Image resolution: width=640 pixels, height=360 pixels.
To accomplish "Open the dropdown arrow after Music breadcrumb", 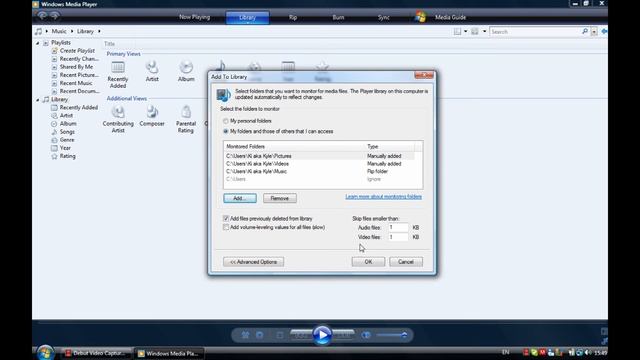I will (72, 31).
